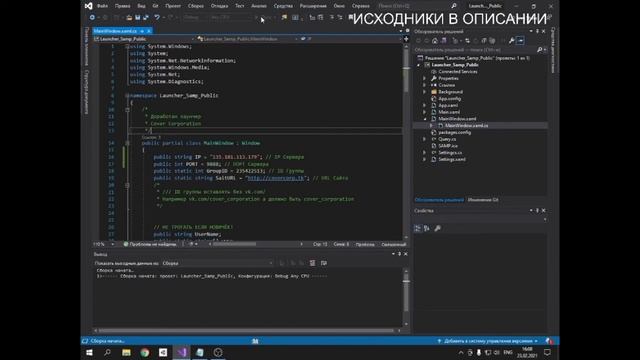Click the Visual Studio logo icon

89,6
